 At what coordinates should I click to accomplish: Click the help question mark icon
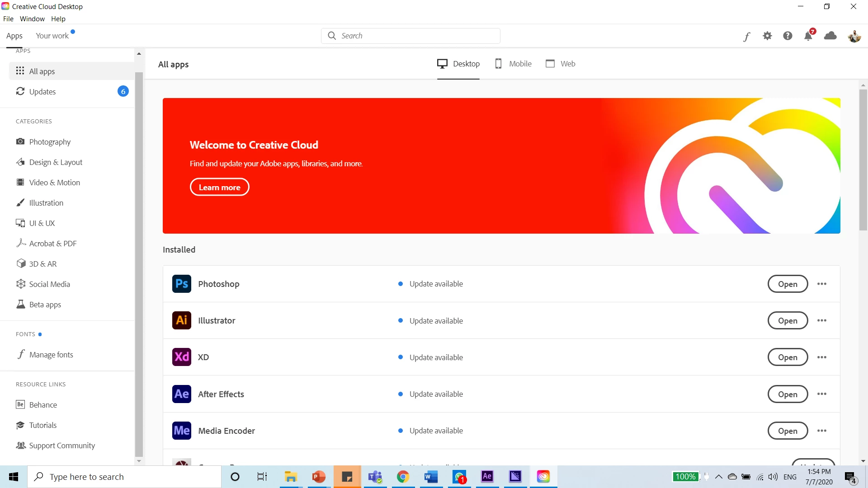[x=788, y=36]
